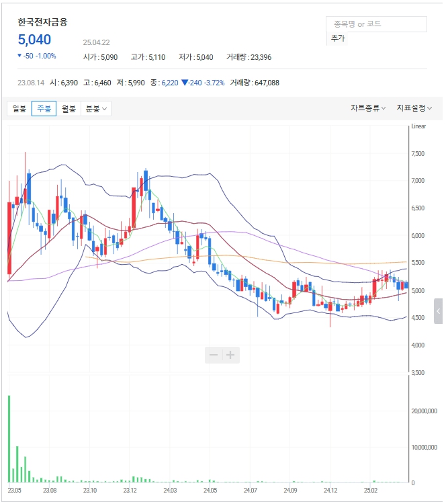Select the 월봉 monthly chart tab

point(69,109)
